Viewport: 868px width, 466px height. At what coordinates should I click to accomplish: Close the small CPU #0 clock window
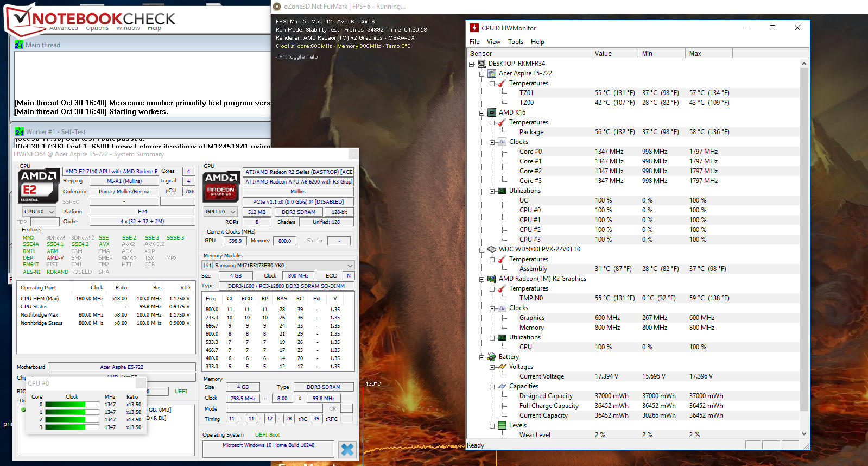click(141, 383)
